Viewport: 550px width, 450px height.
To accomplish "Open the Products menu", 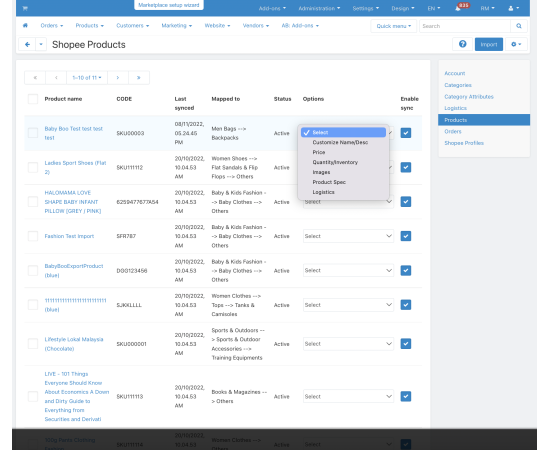I will 89,26.
